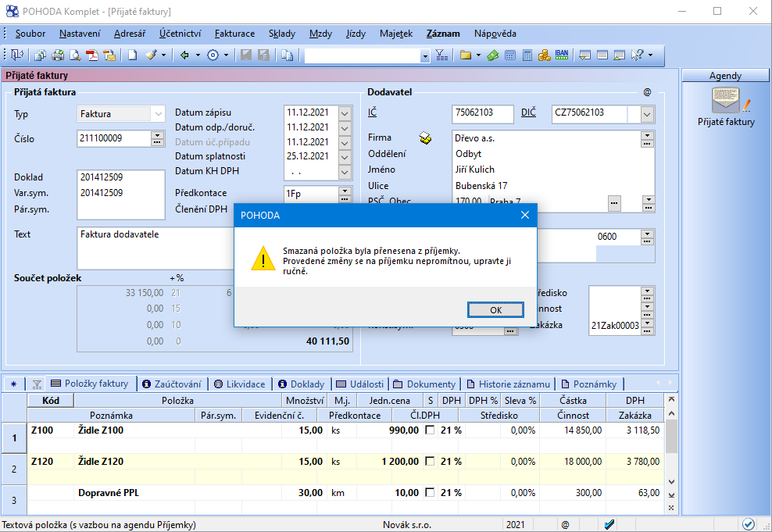
Task: Open the Fakturace menu
Action: [235, 34]
